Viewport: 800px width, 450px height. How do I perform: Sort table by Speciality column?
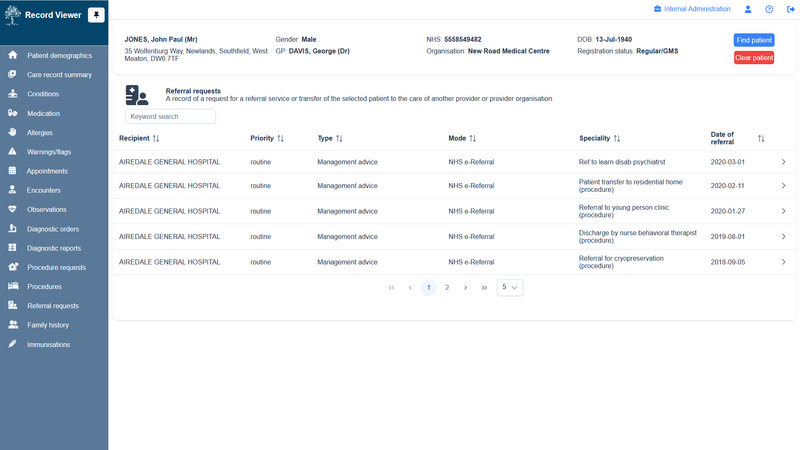[x=617, y=138]
